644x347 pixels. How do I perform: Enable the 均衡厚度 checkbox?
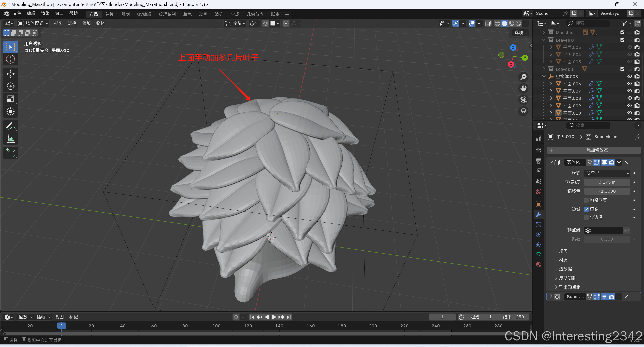(x=586, y=200)
